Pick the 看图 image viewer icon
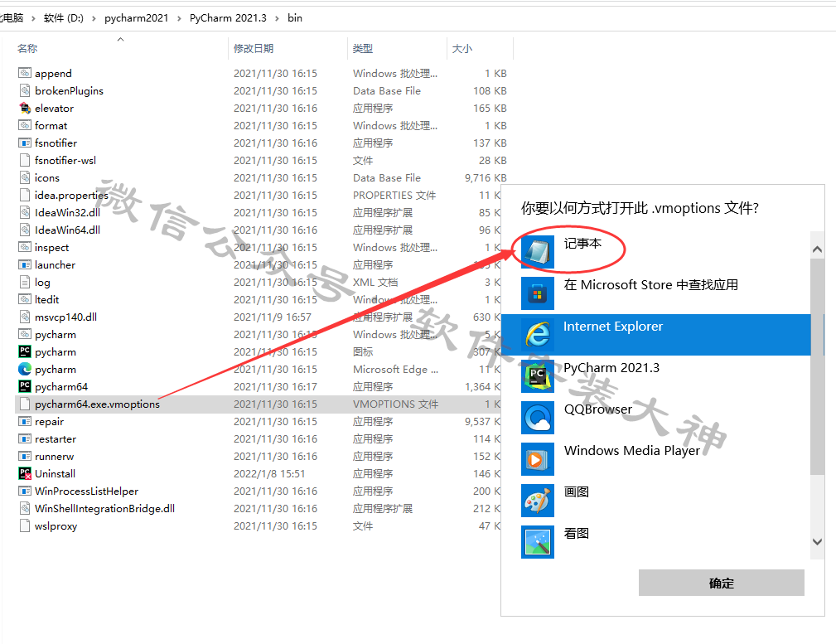The height and width of the screenshot is (644, 836). coord(538,541)
